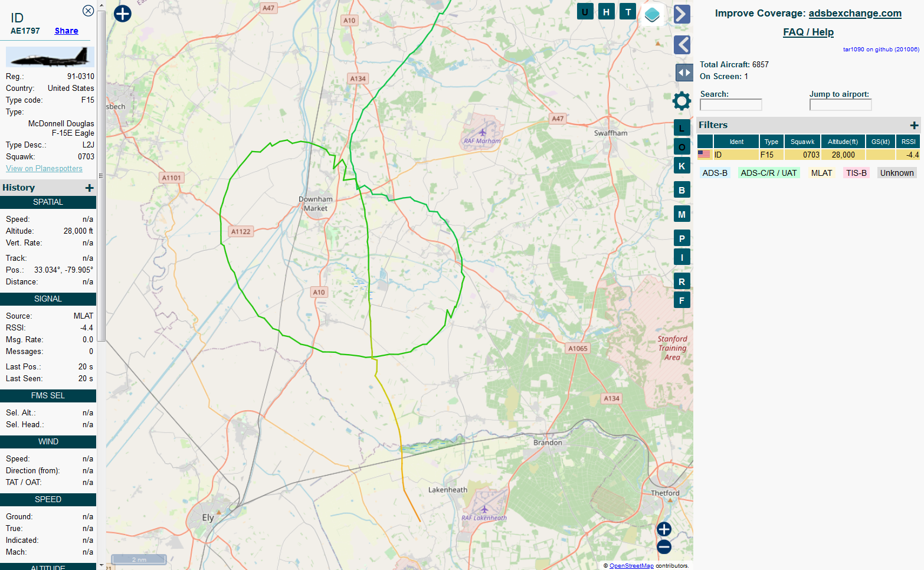Expand the Filters section
Image resolution: width=924 pixels, height=570 pixels.
(x=914, y=125)
